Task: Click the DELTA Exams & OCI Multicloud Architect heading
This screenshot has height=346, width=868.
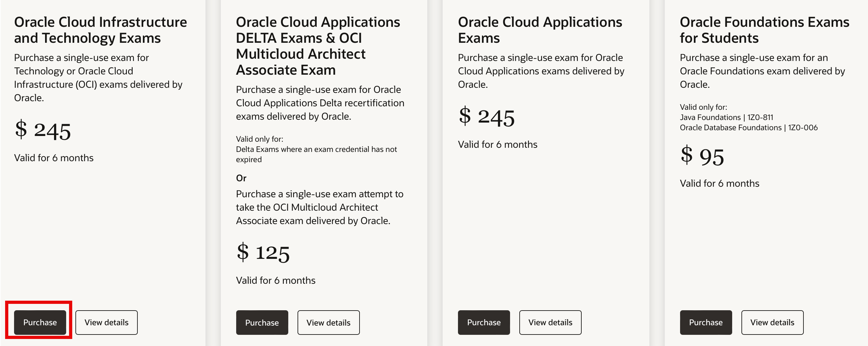Action: (x=318, y=46)
